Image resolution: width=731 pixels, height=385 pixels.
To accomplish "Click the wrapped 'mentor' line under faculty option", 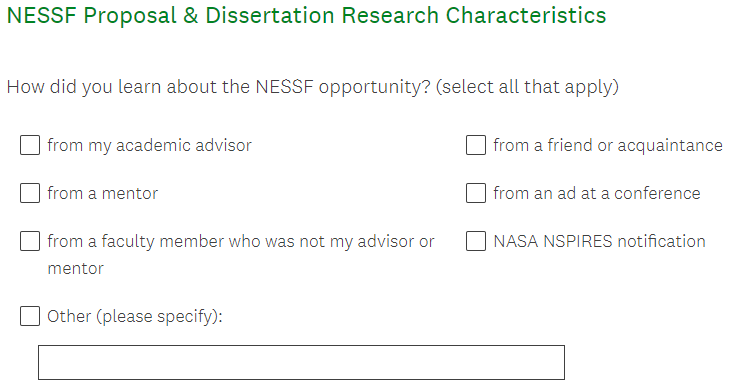I will pyautogui.click(x=76, y=269).
